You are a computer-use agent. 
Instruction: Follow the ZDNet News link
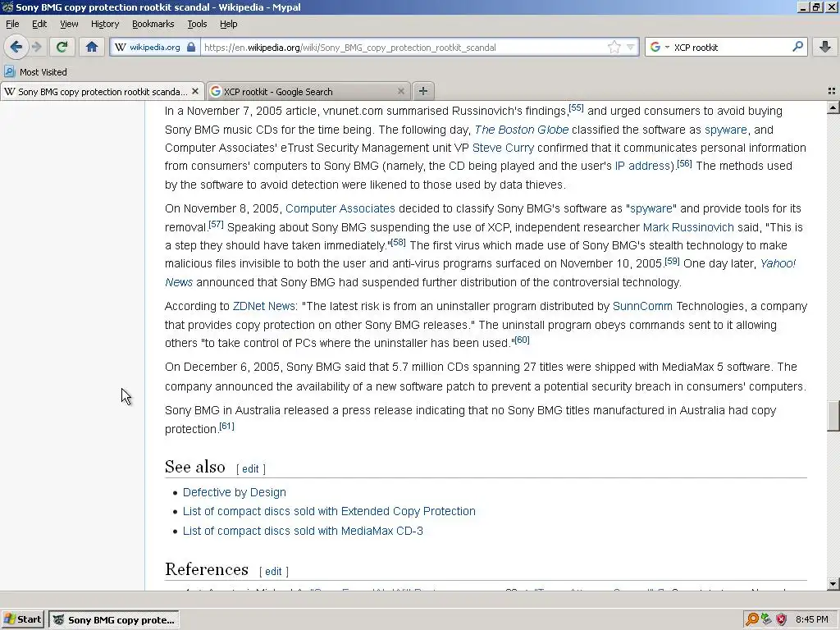point(263,307)
